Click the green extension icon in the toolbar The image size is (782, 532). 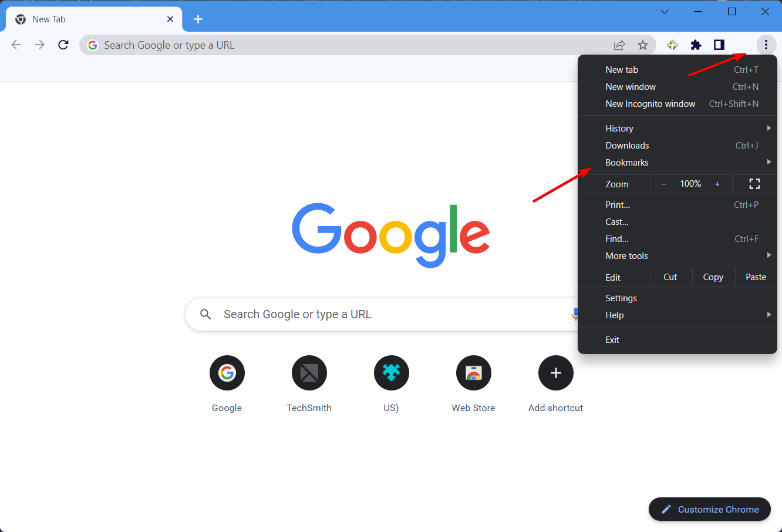pos(672,45)
